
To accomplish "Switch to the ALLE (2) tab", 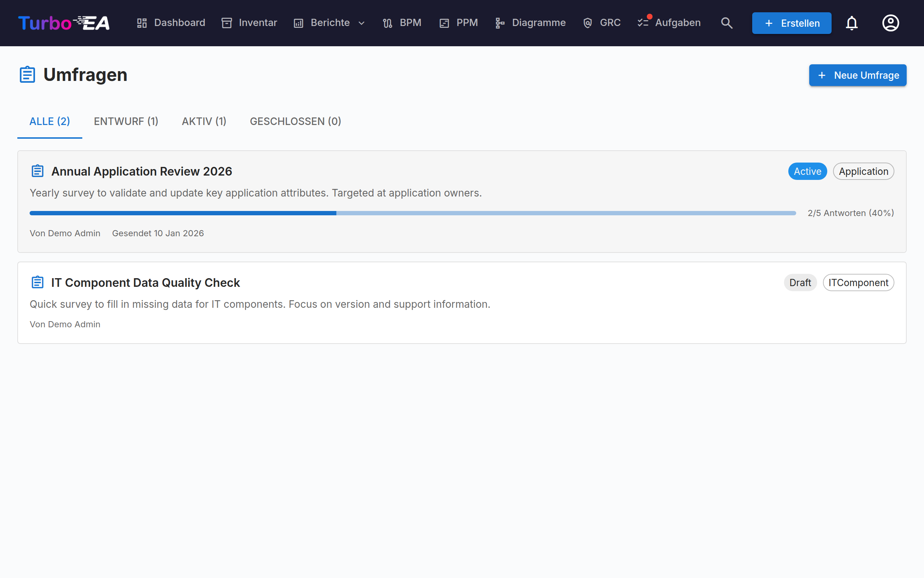I will (50, 122).
